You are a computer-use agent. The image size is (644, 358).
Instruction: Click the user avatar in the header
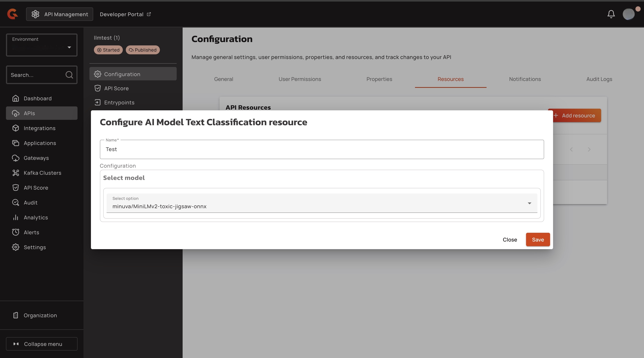(629, 14)
